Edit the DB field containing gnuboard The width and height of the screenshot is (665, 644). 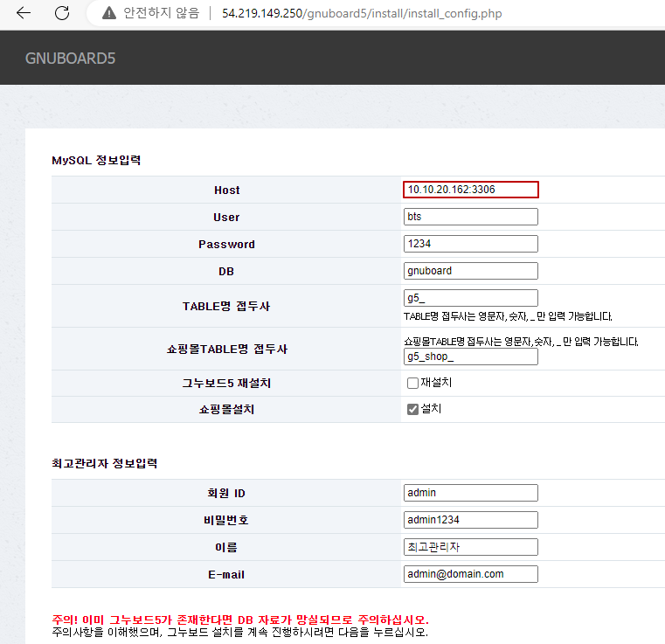click(x=471, y=271)
